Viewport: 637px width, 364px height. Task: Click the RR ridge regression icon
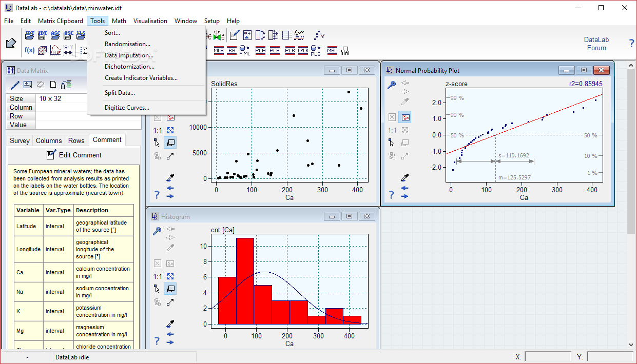[x=232, y=50]
